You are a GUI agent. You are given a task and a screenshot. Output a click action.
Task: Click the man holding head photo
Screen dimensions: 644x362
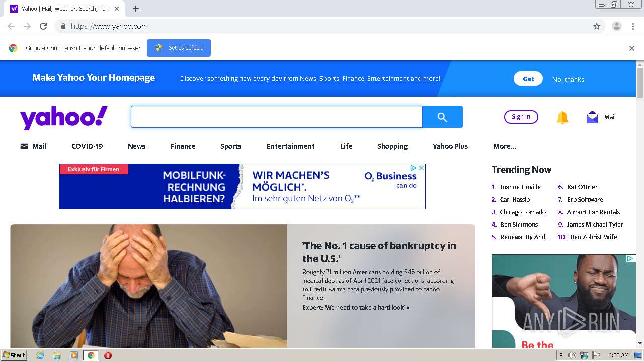[149, 286]
